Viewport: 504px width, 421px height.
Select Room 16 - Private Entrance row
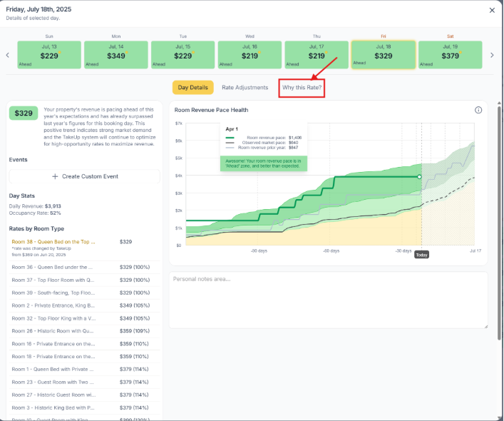coord(85,344)
